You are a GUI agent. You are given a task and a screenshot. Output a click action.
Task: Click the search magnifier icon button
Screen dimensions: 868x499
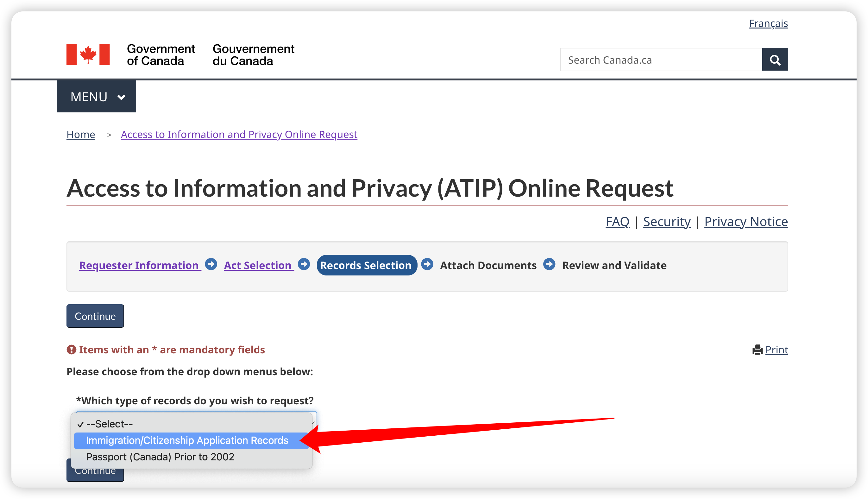(775, 60)
